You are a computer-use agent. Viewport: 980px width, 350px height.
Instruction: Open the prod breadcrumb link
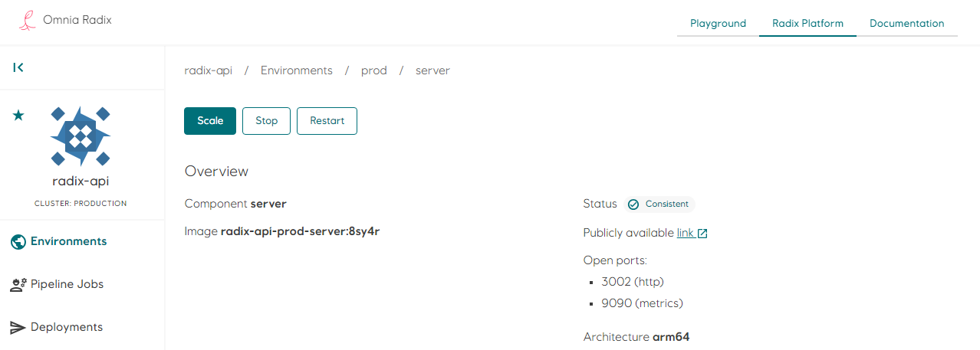tap(373, 70)
